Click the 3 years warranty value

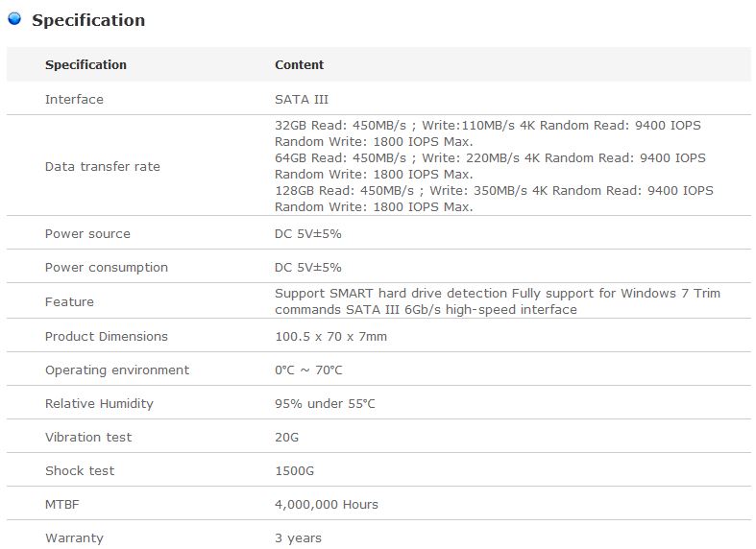[x=298, y=537]
